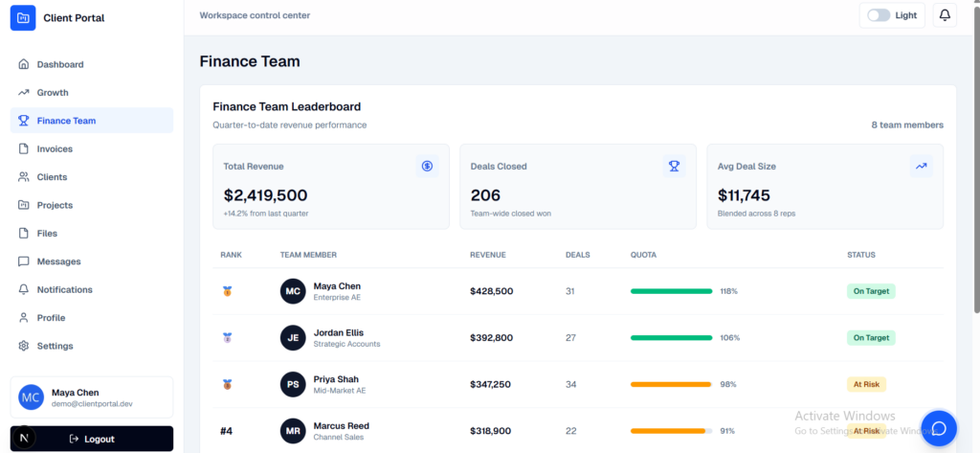The image size is (980, 453).
Task: Click the notification bell icon in header
Action: [945, 15]
